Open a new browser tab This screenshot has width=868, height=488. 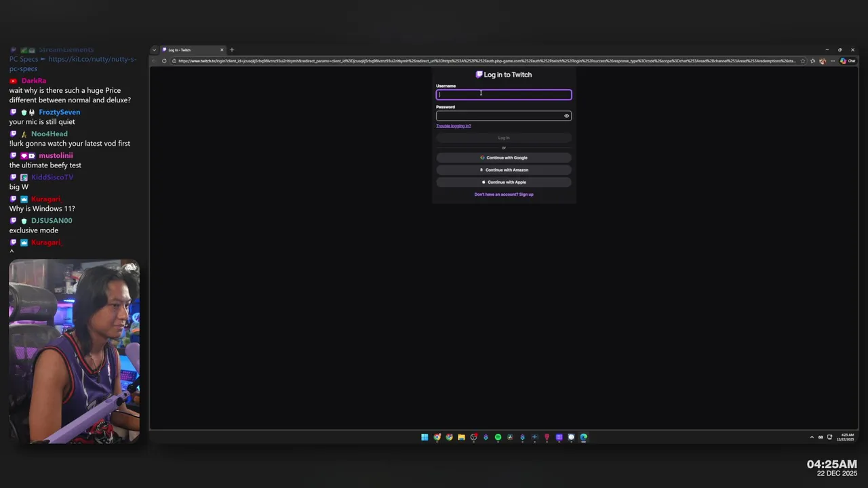pos(232,49)
